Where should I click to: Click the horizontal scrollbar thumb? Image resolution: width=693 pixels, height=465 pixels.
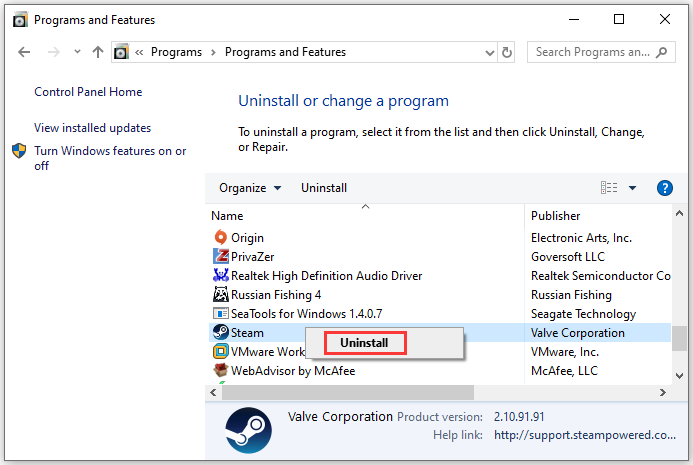(x=348, y=393)
